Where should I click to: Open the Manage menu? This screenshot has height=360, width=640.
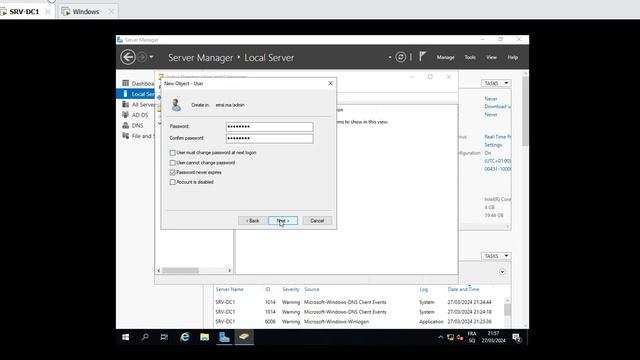coord(445,58)
